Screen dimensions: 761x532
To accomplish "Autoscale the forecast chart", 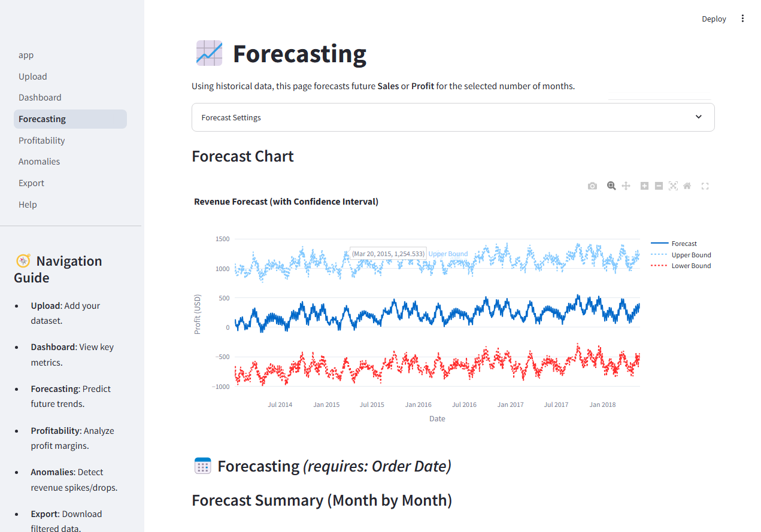I will (673, 186).
